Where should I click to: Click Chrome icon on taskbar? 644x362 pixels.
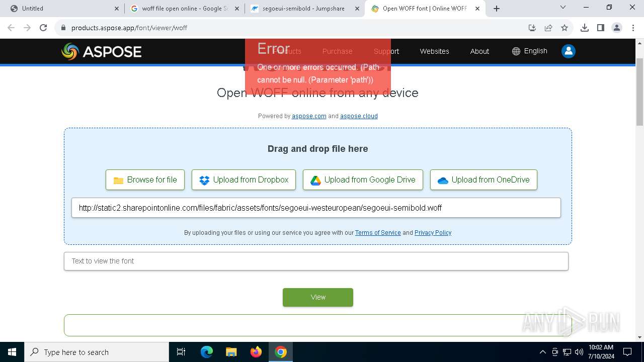coord(281,352)
